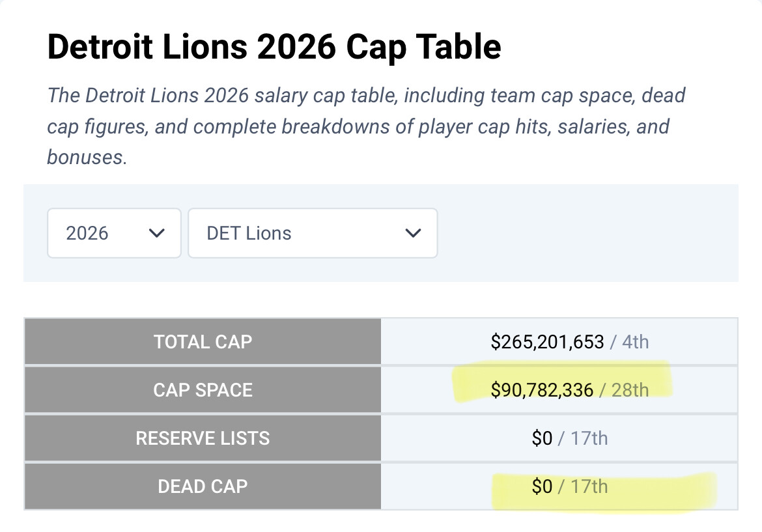Click the 17th ranking in Dead Cap row
762x532 pixels.
point(589,486)
